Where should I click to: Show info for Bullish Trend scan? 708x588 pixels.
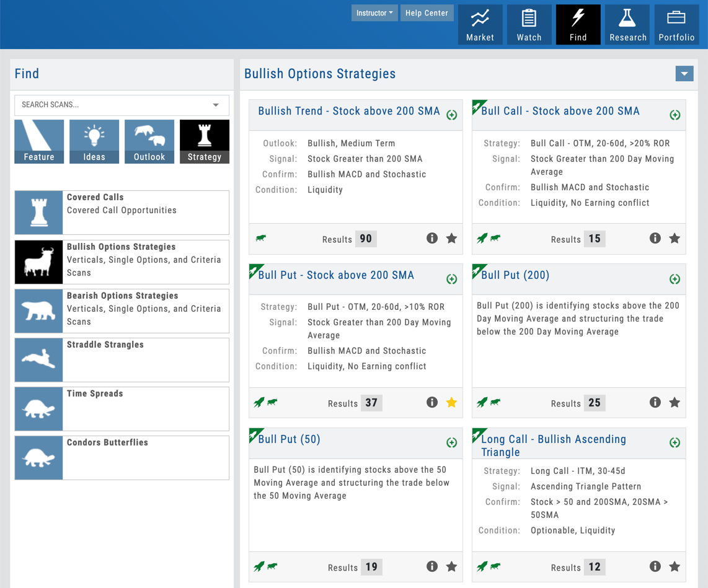point(432,239)
